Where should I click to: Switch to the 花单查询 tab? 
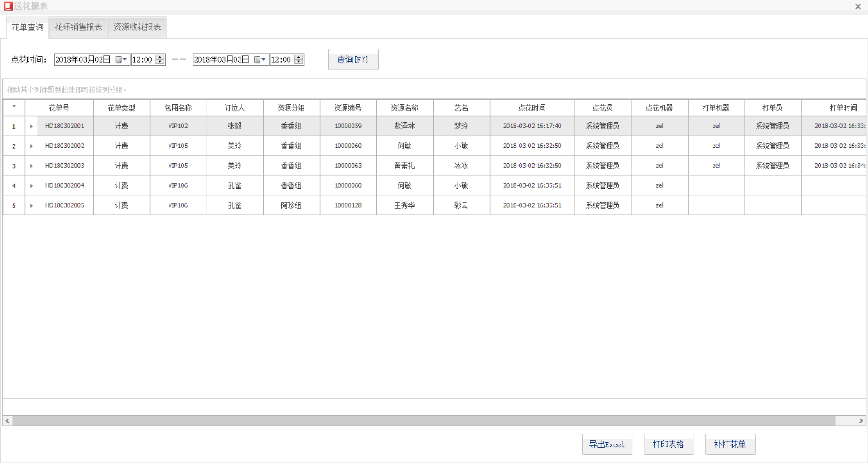coord(27,27)
